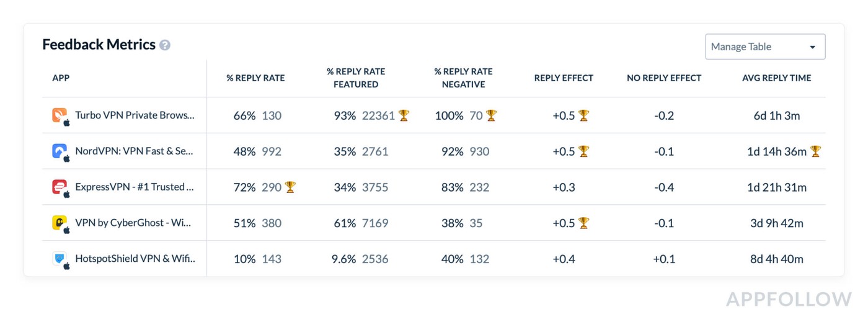Click the Turbo VPN app icon

60,115
